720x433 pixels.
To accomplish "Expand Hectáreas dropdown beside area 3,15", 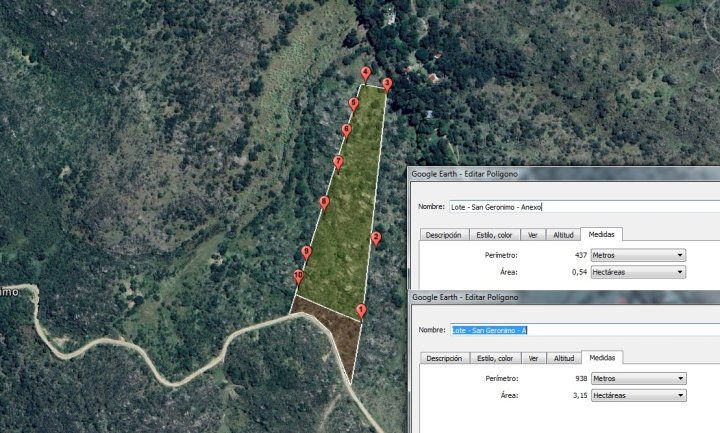I will pyautogui.click(x=638, y=395).
